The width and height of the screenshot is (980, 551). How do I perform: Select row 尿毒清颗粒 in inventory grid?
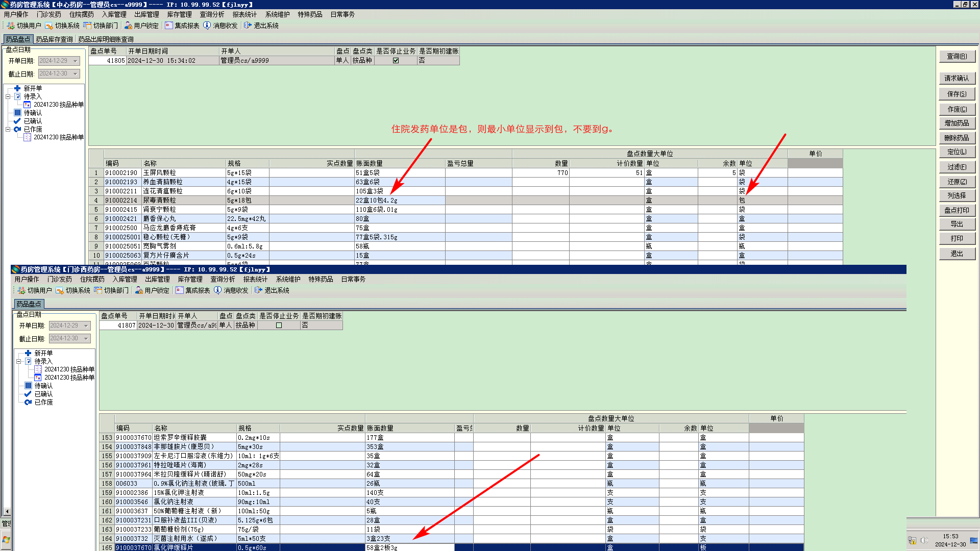pyautogui.click(x=159, y=201)
